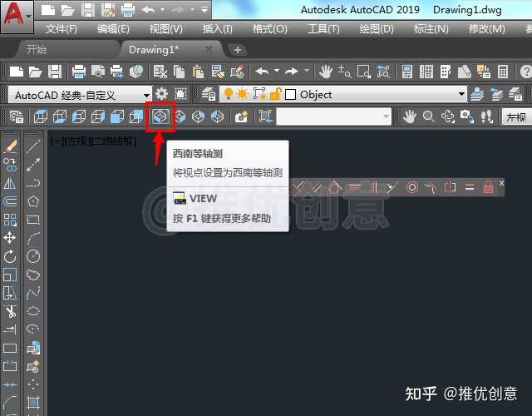
Task: Open the 绘图(D) menu
Action: (x=377, y=29)
